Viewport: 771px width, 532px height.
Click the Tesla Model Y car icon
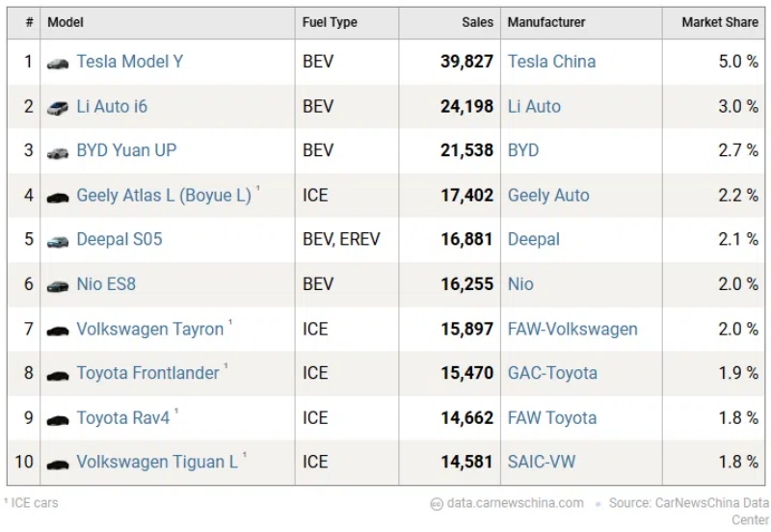coord(58,63)
